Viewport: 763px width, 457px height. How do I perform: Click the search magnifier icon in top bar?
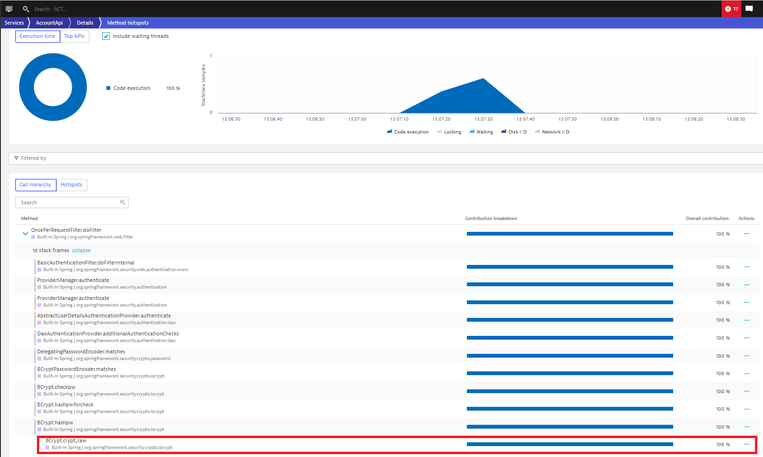[x=26, y=8]
